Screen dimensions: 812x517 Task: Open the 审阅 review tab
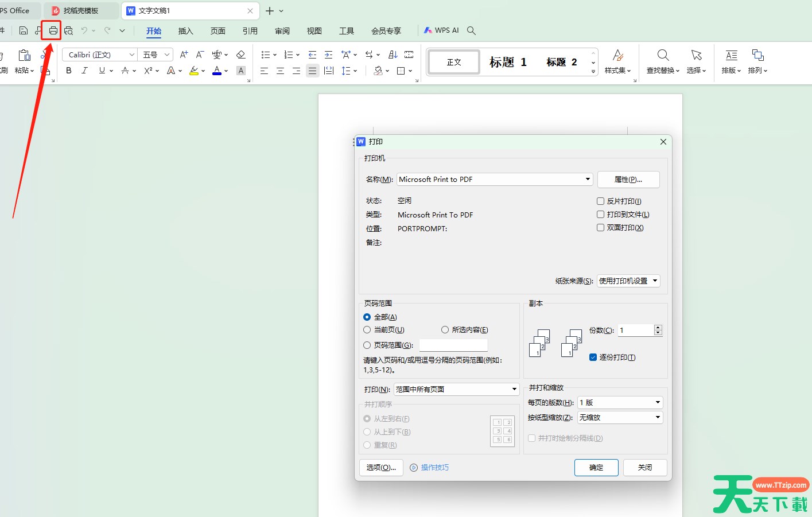pos(282,31)
